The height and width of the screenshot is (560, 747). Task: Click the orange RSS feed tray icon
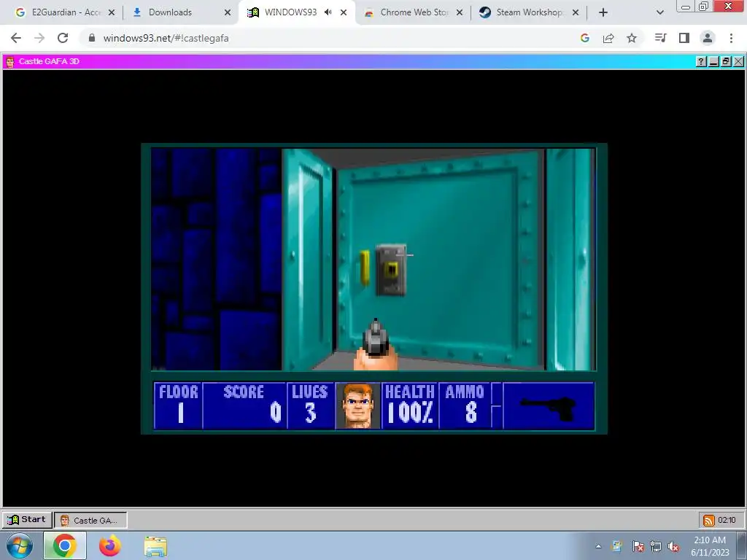709,521
